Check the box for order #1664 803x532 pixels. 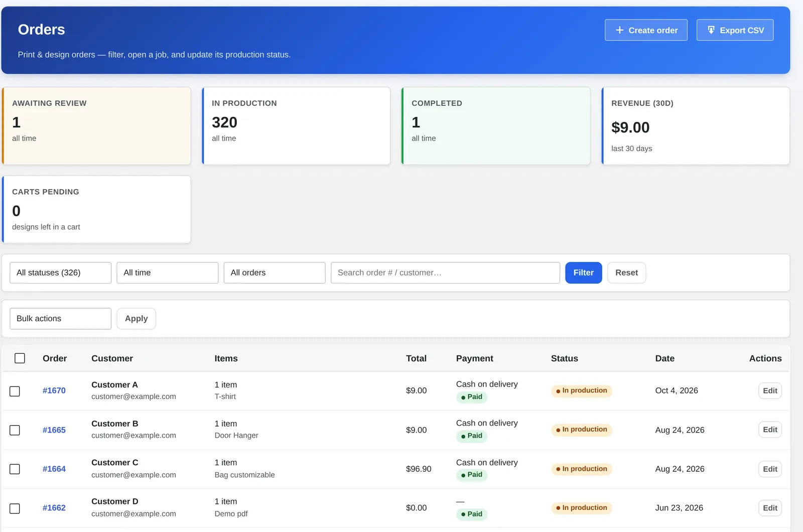(x=15, y=469)
